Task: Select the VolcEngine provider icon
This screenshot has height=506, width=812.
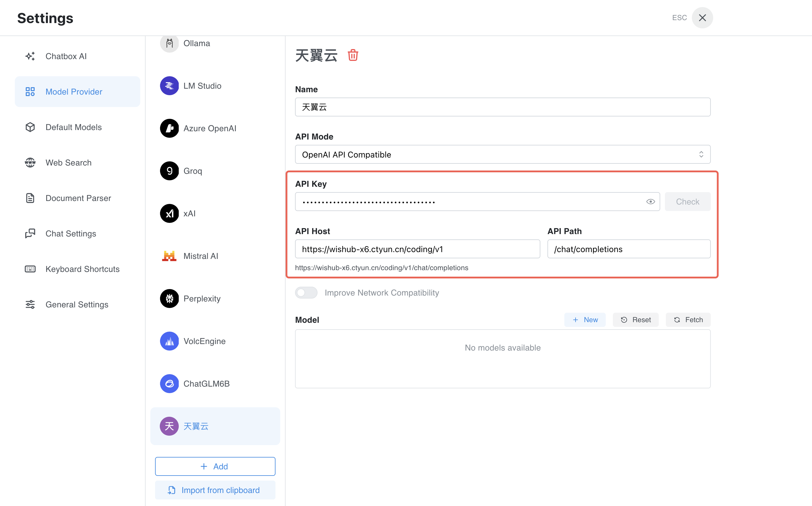Action: click(169, 341)
